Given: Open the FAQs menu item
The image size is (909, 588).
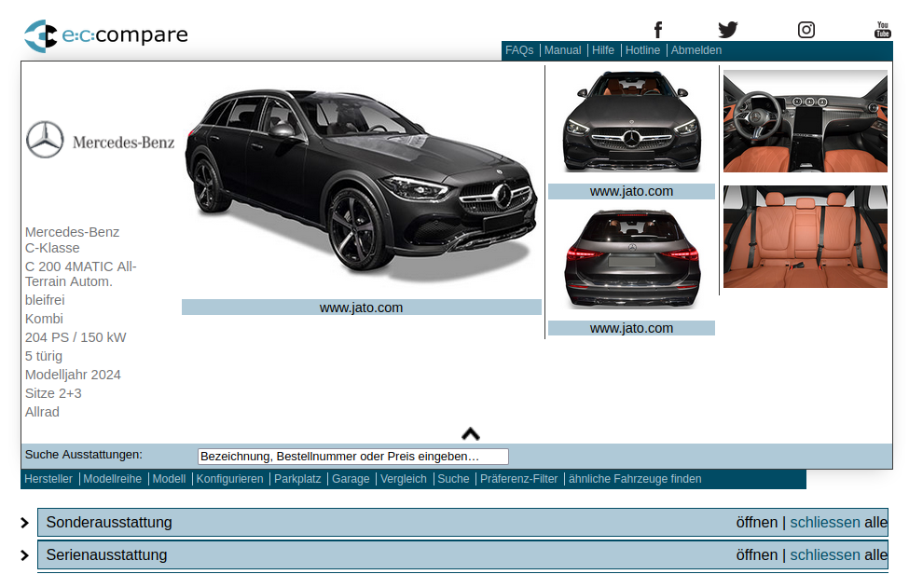Looking at the screenshot, I should click(519, 50).
